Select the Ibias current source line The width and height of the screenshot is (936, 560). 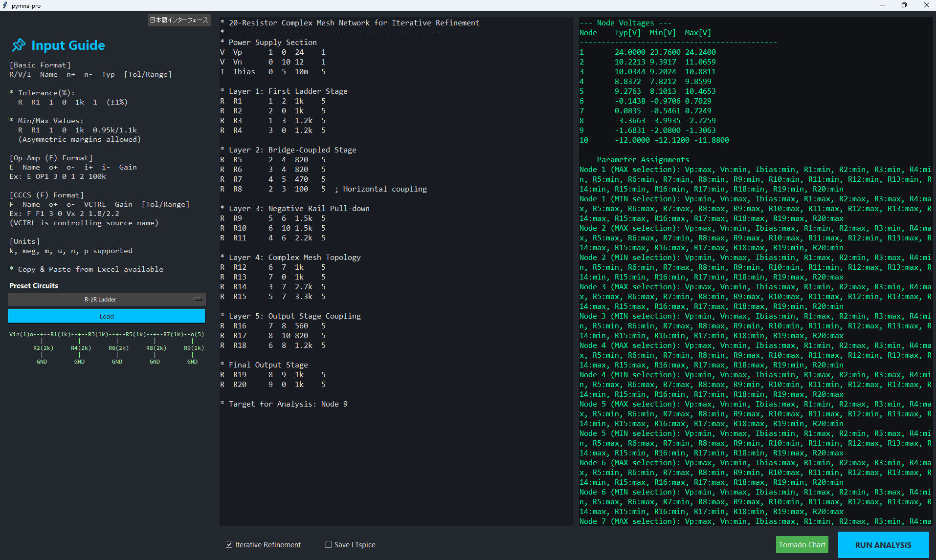click(x=273, y=72)
